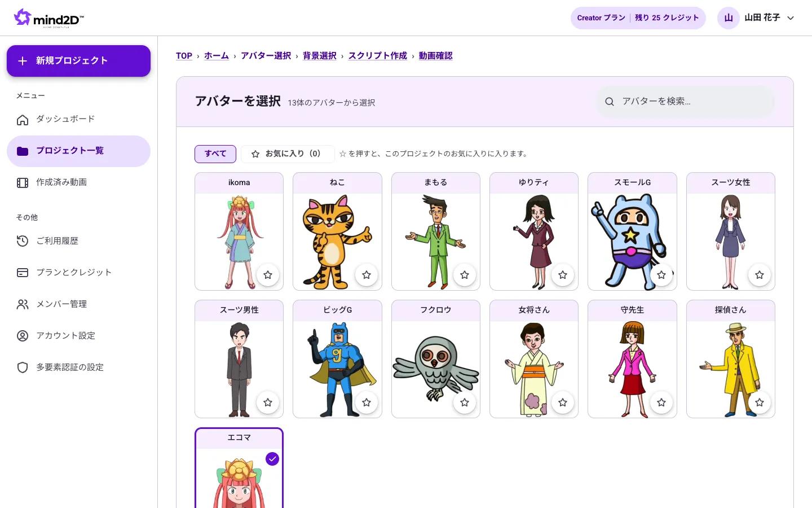Favorite the ゆりティ avatar with star
Screen dimensions: 812x508
[x=563, y=275]
